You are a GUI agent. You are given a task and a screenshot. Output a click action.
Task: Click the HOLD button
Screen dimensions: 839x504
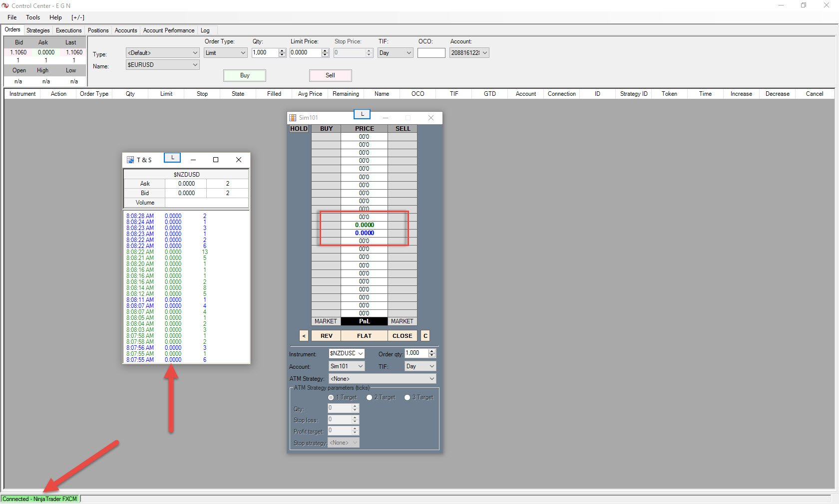299,129
